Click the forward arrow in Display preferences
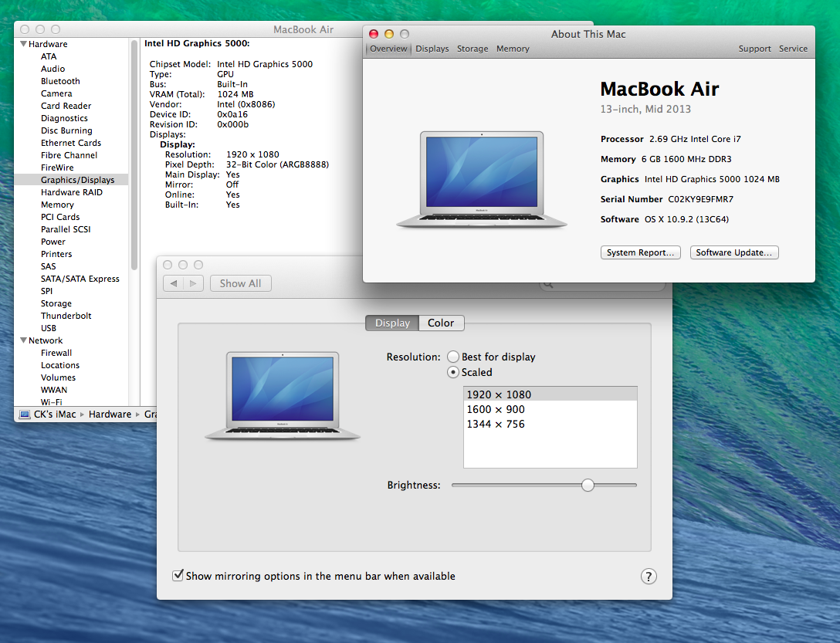 click(194, 283)
